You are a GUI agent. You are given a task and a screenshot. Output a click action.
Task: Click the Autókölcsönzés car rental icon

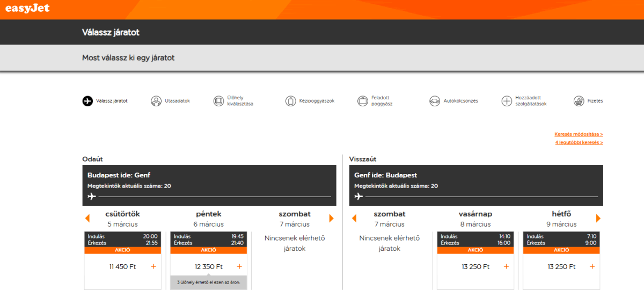pos(435,101)
